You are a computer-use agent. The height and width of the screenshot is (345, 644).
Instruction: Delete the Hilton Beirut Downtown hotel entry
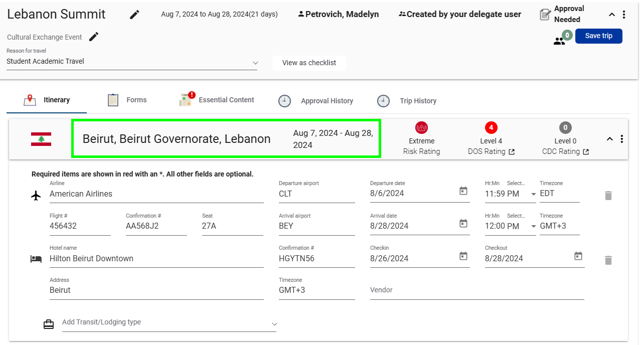click(x=608, y=260)
